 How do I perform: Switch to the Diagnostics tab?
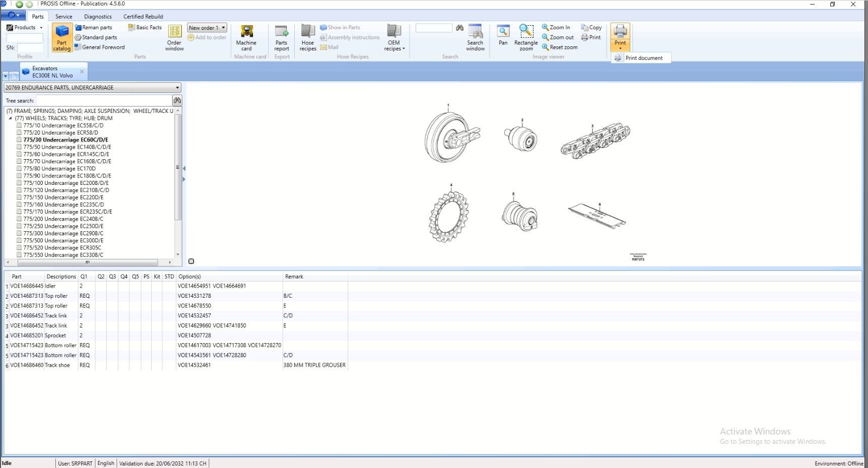98,17
